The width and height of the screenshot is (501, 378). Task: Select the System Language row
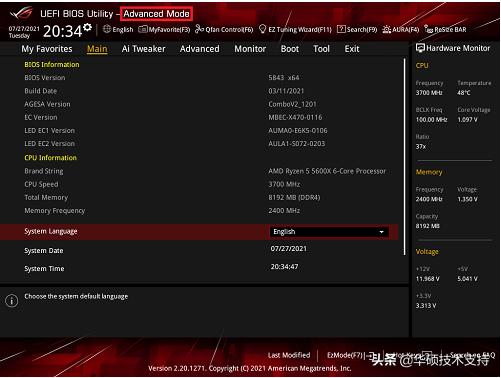pos(199,232)
